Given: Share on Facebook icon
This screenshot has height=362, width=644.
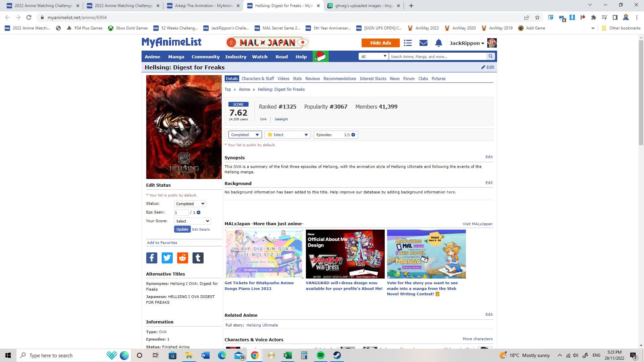Looking at the screenshot, I should tap(152, 258).
